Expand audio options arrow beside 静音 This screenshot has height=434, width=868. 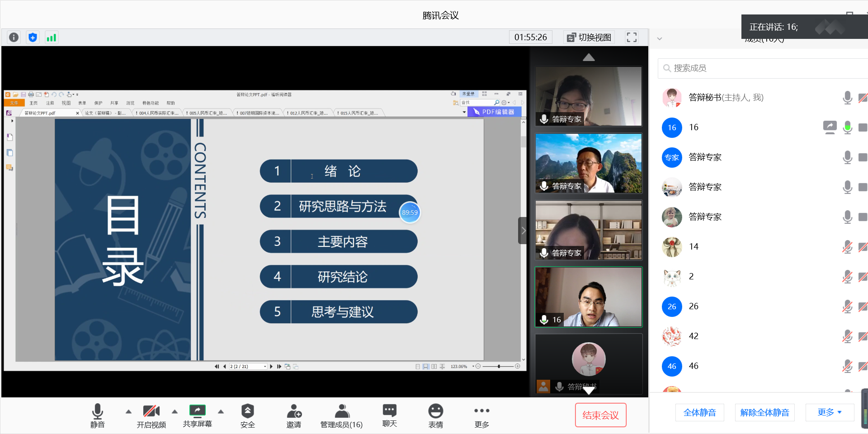pos(128,411)
